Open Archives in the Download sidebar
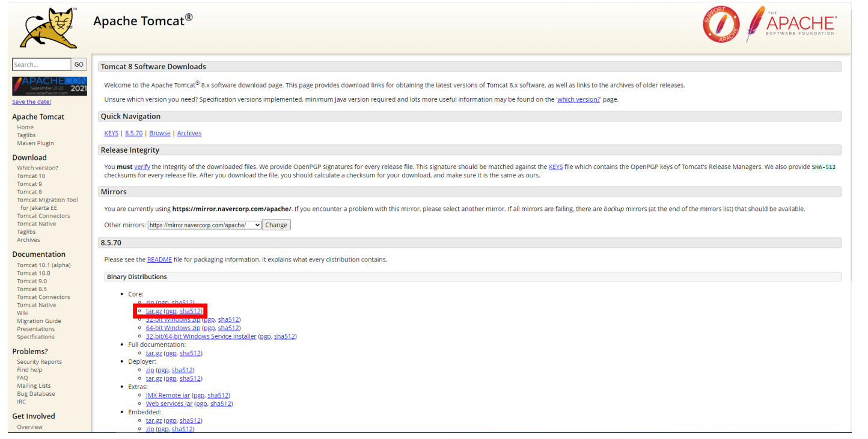The height and width of the screenshot is (439, 868). pos(28,240)
